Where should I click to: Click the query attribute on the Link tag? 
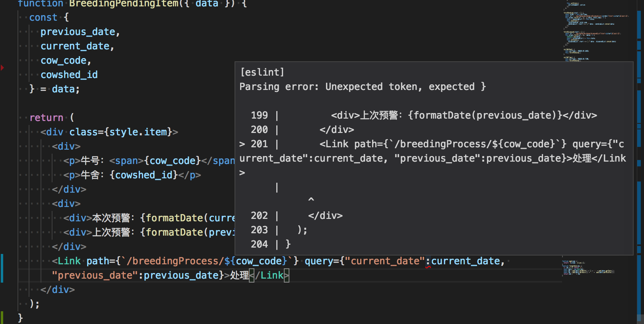pyautogui.click(x=319, y=261)
